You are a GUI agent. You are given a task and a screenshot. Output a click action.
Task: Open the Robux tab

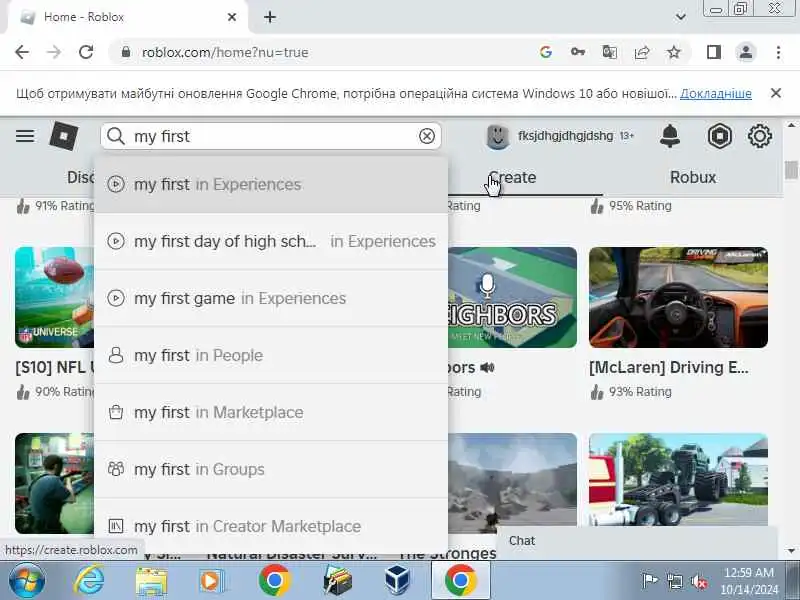[693, 178]
